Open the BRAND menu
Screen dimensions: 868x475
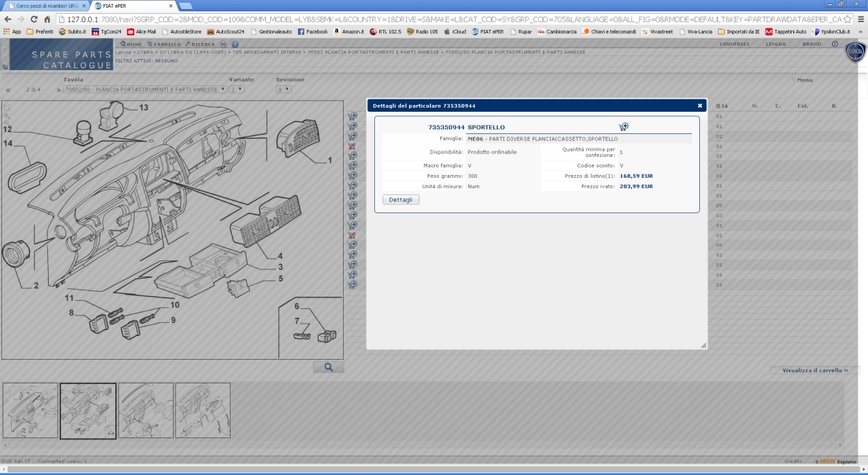click(811, 44)
